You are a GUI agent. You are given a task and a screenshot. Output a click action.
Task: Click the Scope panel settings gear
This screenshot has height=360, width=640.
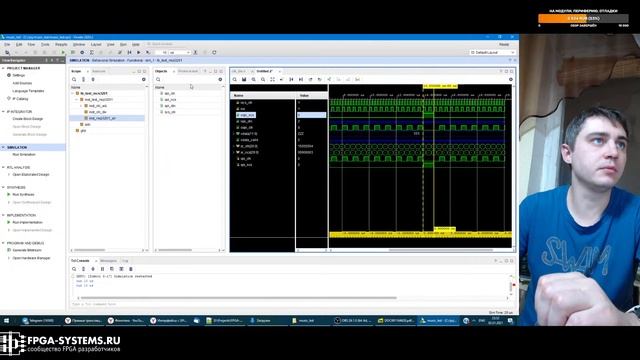click(144, 79)
